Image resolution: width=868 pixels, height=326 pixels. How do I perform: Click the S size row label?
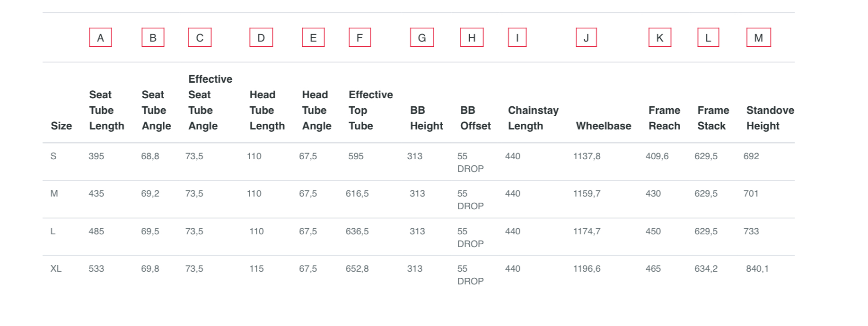[x=53, y=156]
